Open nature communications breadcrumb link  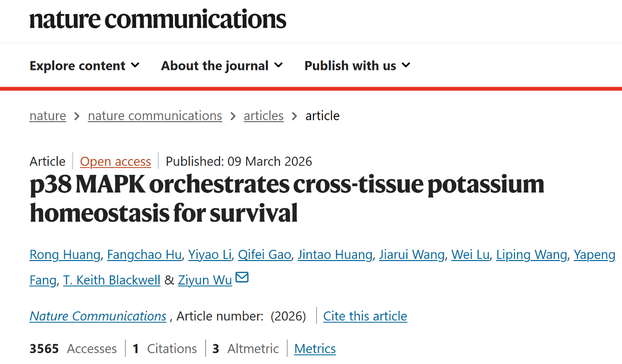pyautogui.click(x=155, y=116)
